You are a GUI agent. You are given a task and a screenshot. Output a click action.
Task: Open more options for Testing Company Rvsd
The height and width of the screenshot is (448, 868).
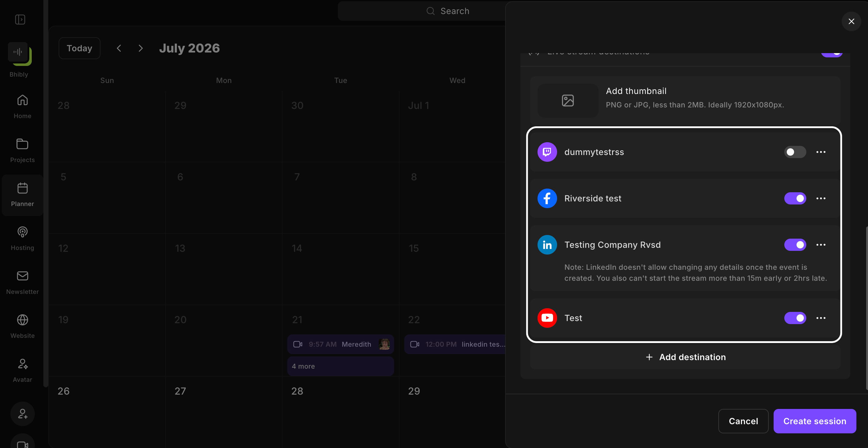coord(821,245)
